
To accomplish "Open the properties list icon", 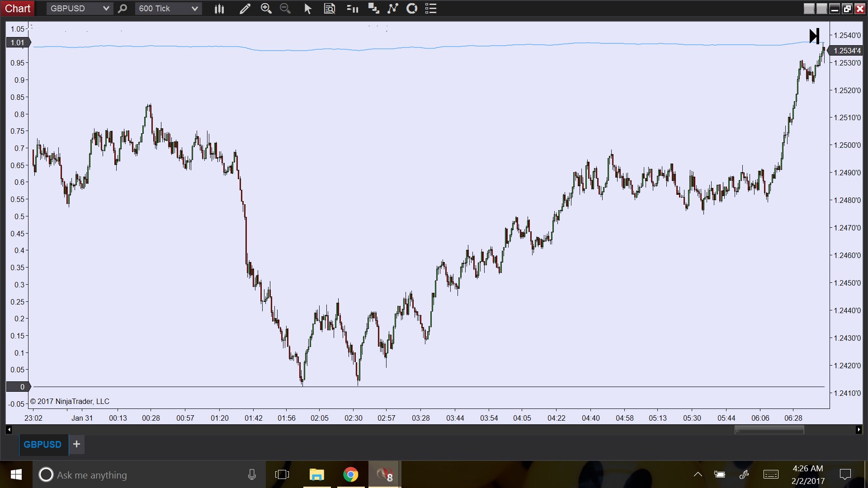I will tap(431, 9).
